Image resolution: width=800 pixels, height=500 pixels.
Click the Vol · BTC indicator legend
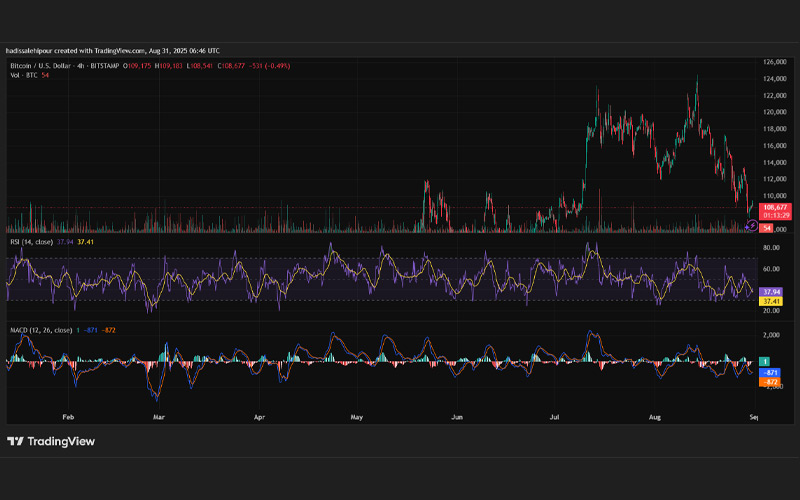(23, 75)
